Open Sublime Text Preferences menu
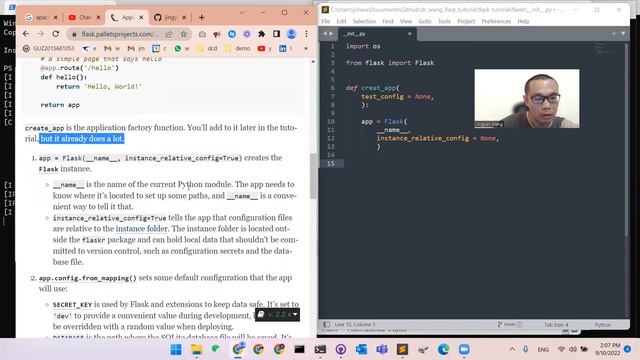The image size is (640, 360). click(496, 21)
